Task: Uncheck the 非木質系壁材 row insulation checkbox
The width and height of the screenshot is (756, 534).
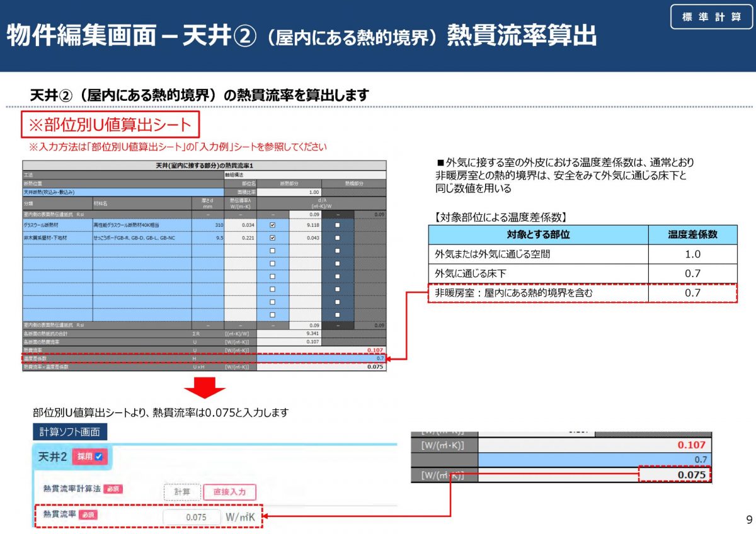Action: tap(272, 238)
